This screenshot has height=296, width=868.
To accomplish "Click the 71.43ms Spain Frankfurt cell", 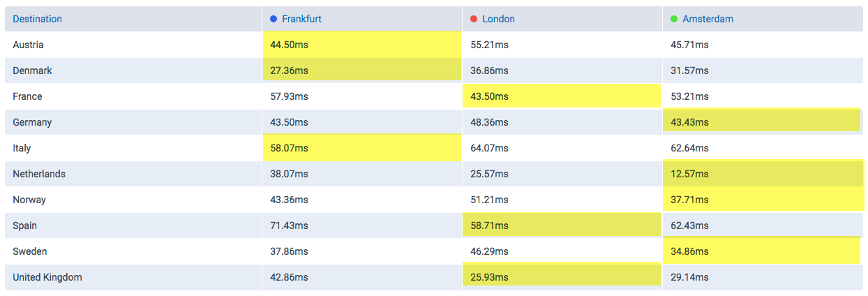I will (x=289, y=225).
